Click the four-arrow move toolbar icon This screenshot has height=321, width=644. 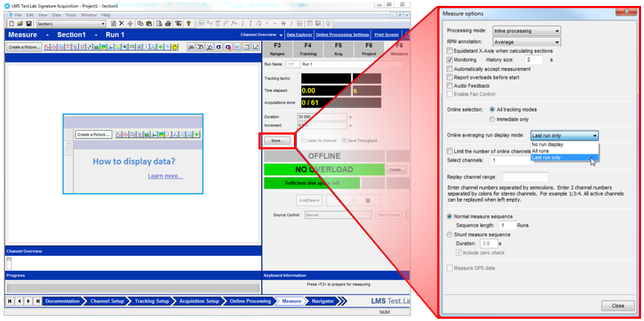(x=130, y=24)
